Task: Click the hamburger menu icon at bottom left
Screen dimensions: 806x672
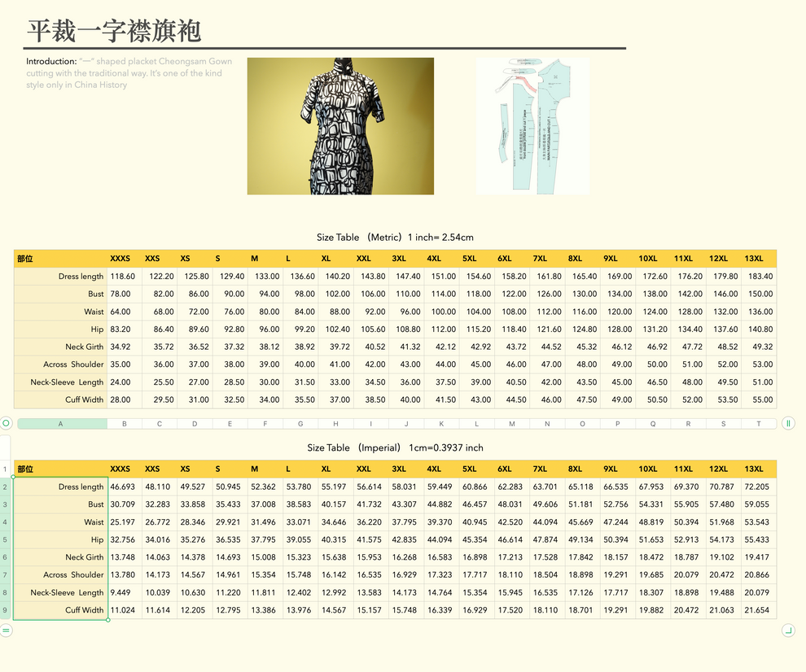Action: [x=7, y=631]
